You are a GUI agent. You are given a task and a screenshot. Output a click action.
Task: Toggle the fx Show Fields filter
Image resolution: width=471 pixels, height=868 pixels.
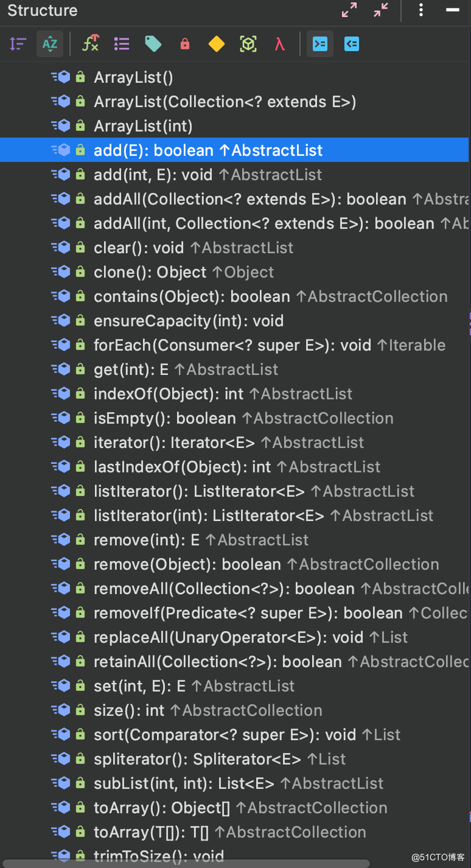[x=91, y=44]
